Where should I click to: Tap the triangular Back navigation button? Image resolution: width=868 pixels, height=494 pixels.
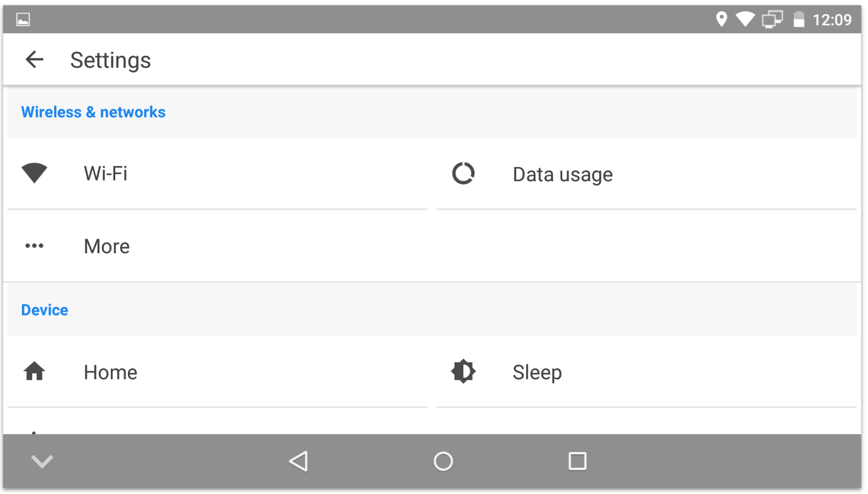298,461
